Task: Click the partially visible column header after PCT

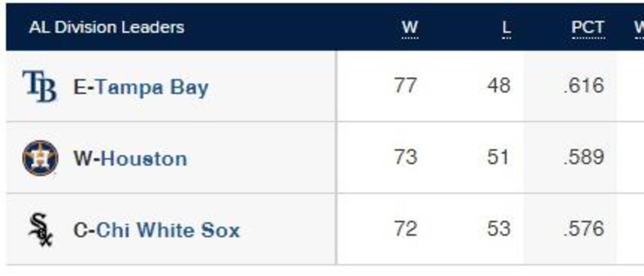Action: [x=639, y=28]
